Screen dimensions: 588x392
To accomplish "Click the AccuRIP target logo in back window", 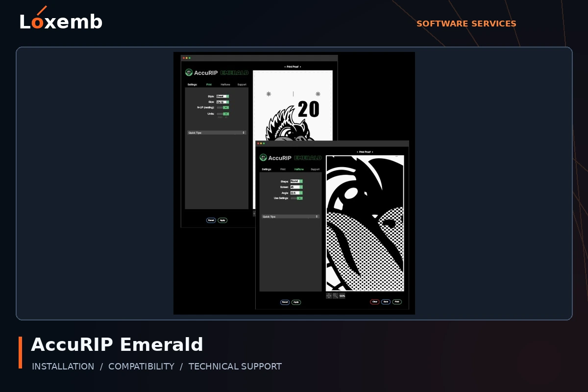I will pyautogui.click(x=189, y=73).
